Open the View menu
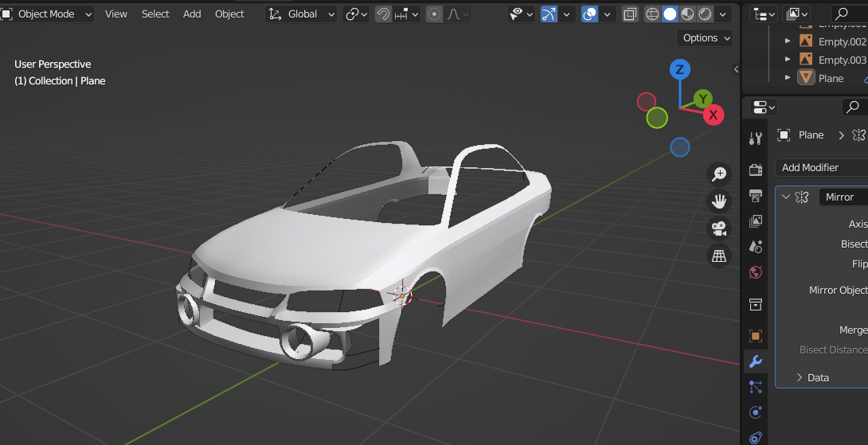 pos(115,14)
